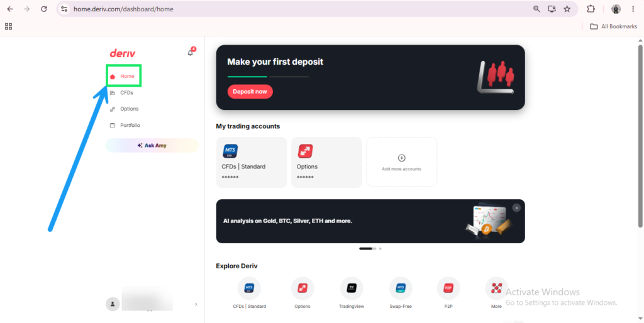Click the Deposit now button
The height and width of the screenshot is (323, 644).
pos(250,92)
